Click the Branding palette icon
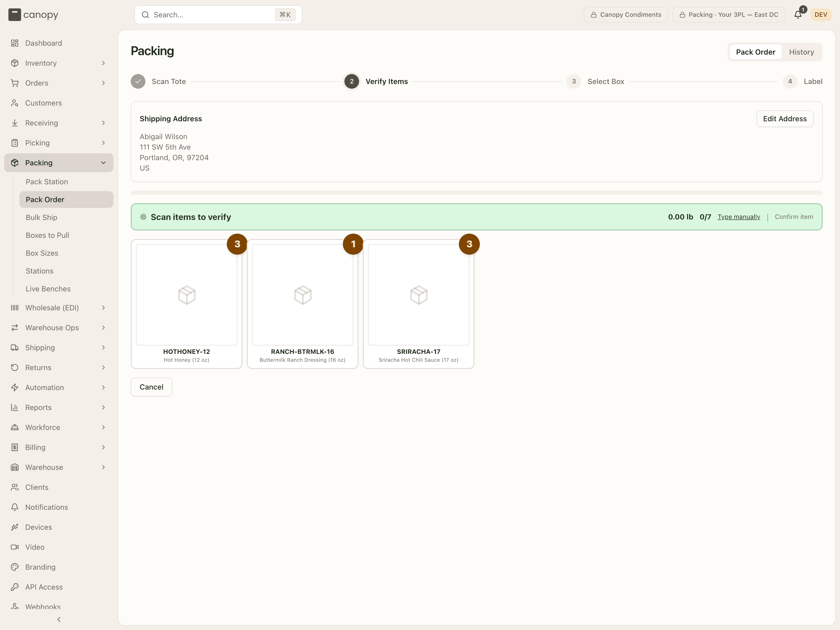 pyautogui.click(x=15, y=567)
